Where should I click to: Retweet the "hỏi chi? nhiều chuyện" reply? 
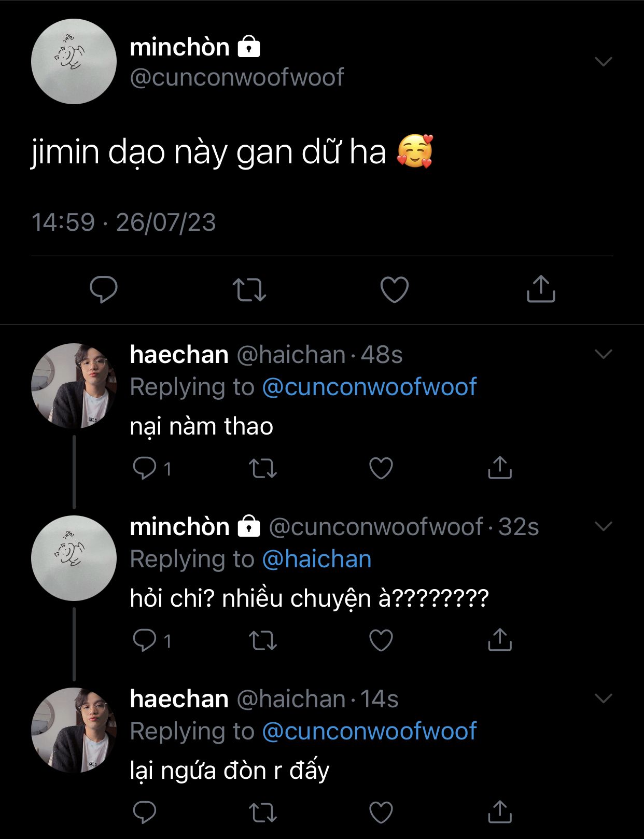pos(263,640)
